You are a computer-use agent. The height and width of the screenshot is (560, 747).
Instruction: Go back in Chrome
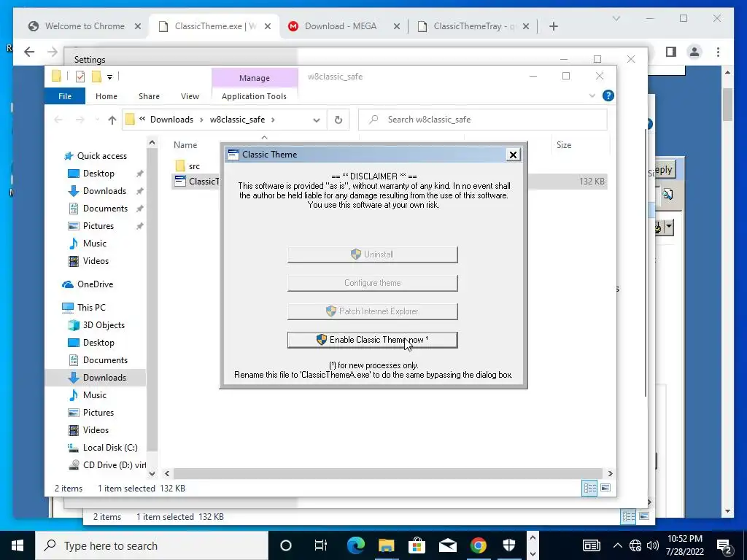[x=29, y=52]
